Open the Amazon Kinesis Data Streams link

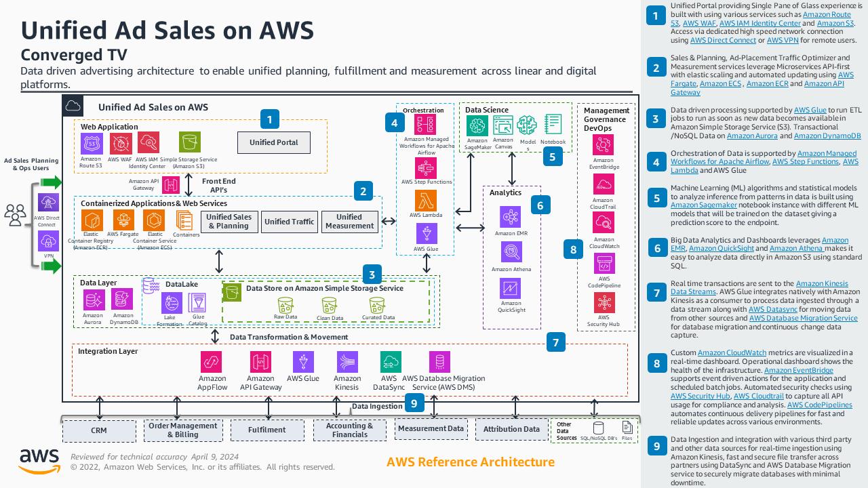click(x=759, y=288)
